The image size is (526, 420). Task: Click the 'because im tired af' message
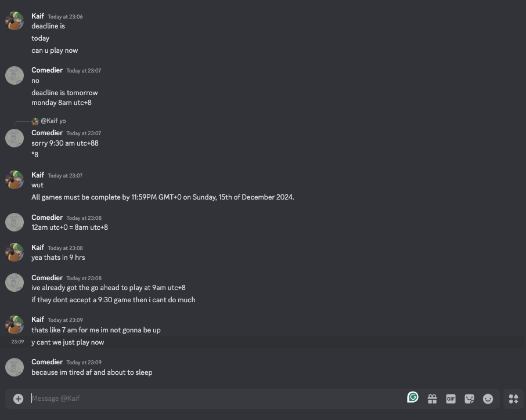(x=92, y=372)
